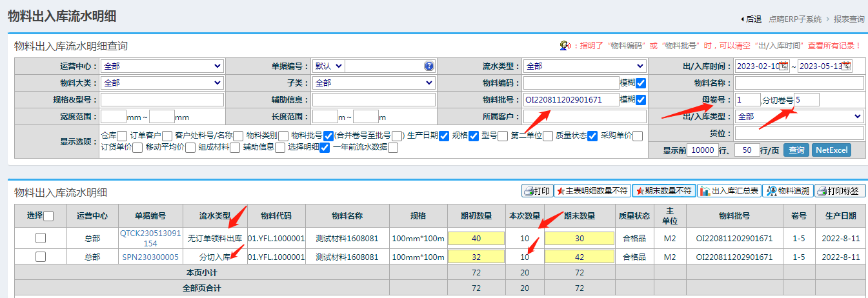Toggle the select-all checkbox in 选择 header
868x298 pixels.
[48, 216]
